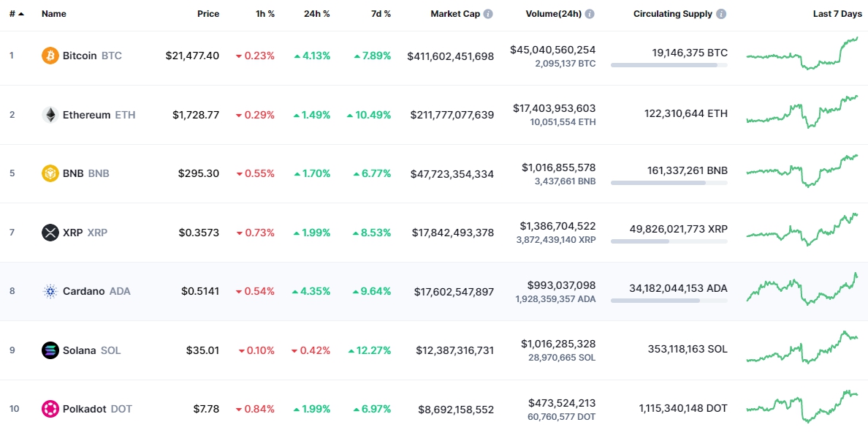Click the pink Polkadot logo icon

point(50,409)
